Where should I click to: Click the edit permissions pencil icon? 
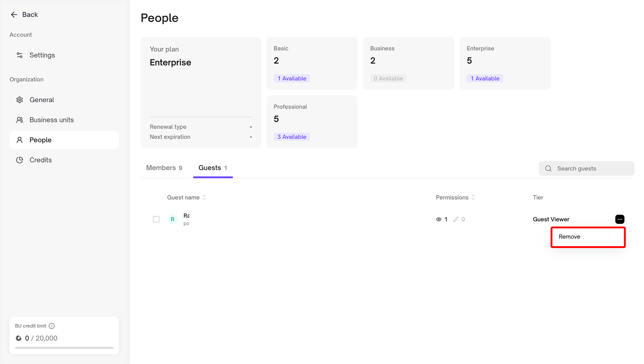point(456,219)
